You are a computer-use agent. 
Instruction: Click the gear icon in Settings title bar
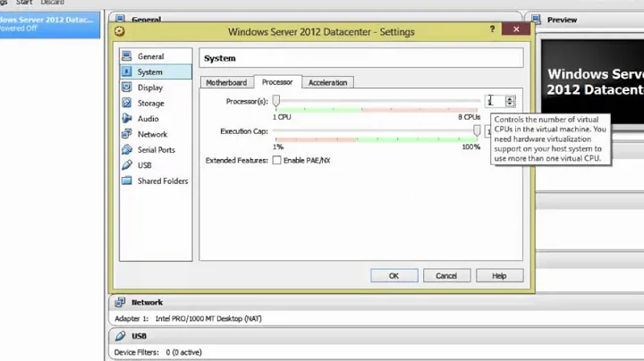pyautogui.click(x=120, y=31)
